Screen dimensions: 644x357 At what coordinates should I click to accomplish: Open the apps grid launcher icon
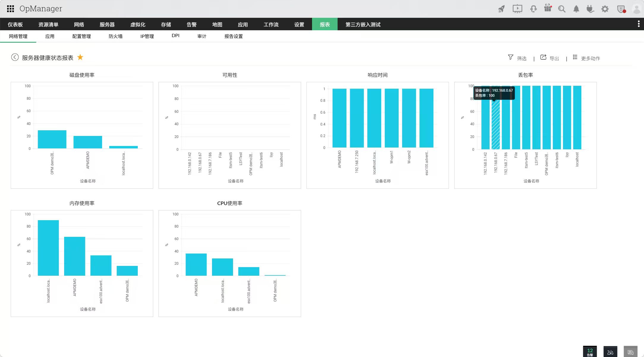pos(10,9)
